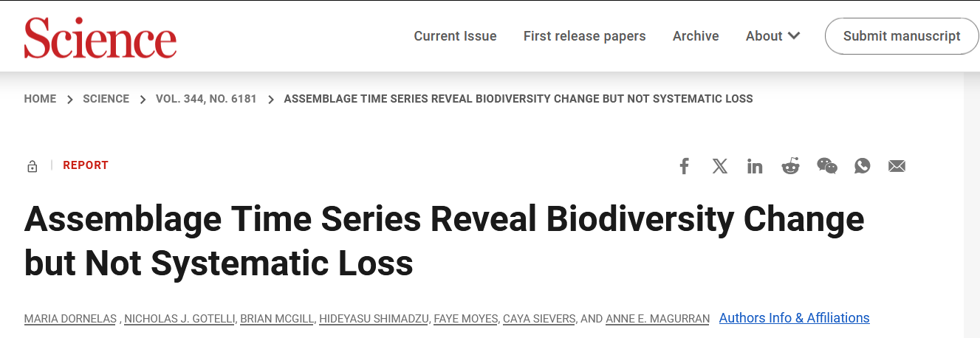Go to HOME breadcrumb link
This screenshot has width=980, height=338.
(40, 99)
